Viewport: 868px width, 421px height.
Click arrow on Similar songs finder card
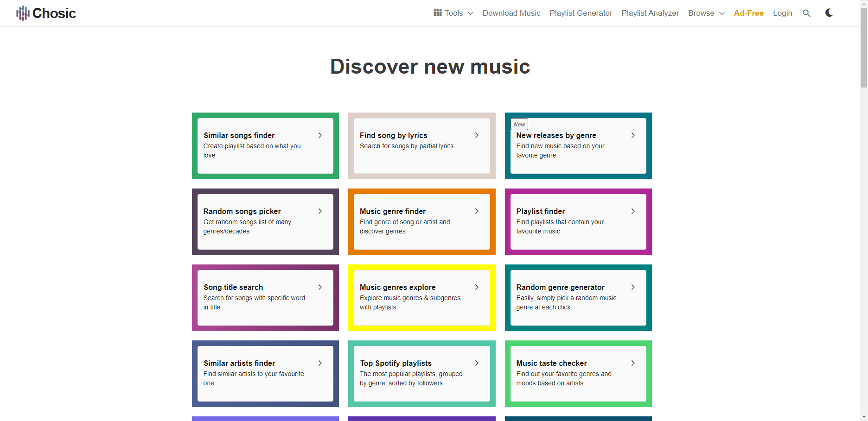point(320,135)
